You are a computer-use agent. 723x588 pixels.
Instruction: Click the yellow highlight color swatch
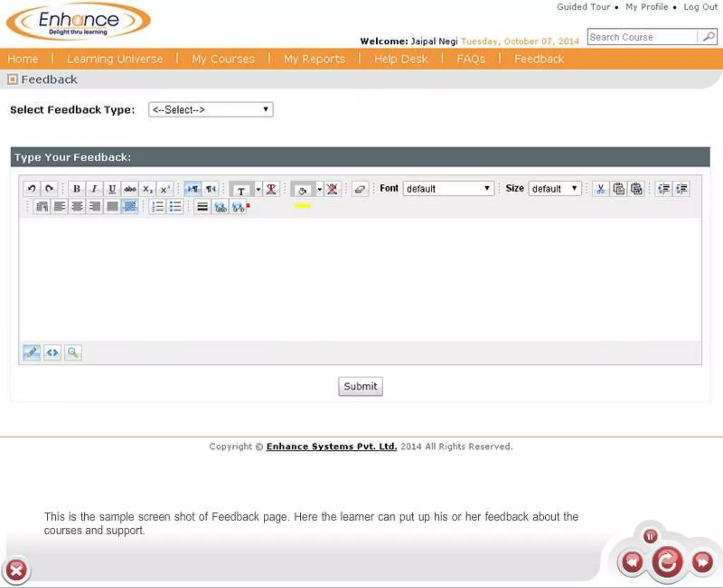point(303,206)
